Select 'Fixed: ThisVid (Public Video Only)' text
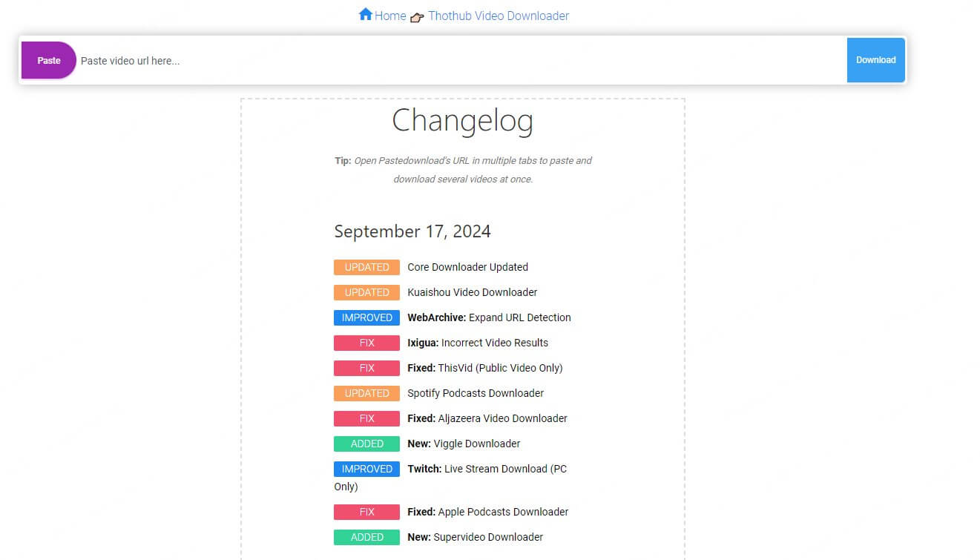Image resolution: width=980 pixels, height=560 pixels. click(485, 368)
